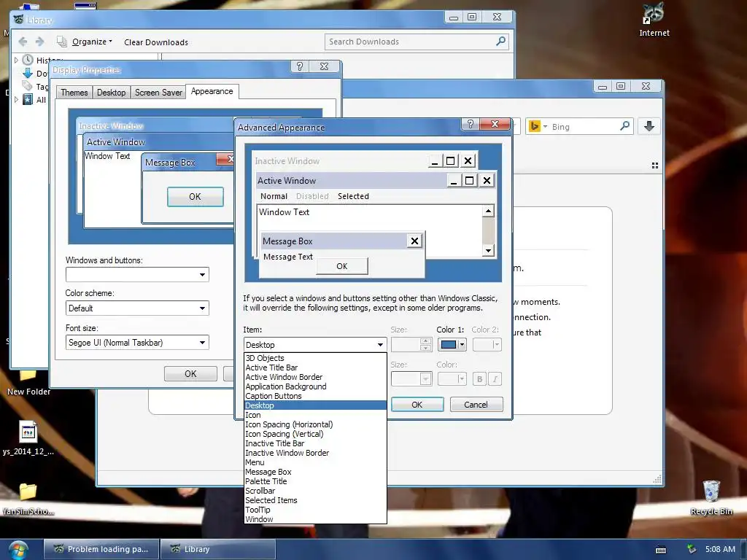The image size is (747, 560).
Task: Click Library forward arrow
Action: 40,42
